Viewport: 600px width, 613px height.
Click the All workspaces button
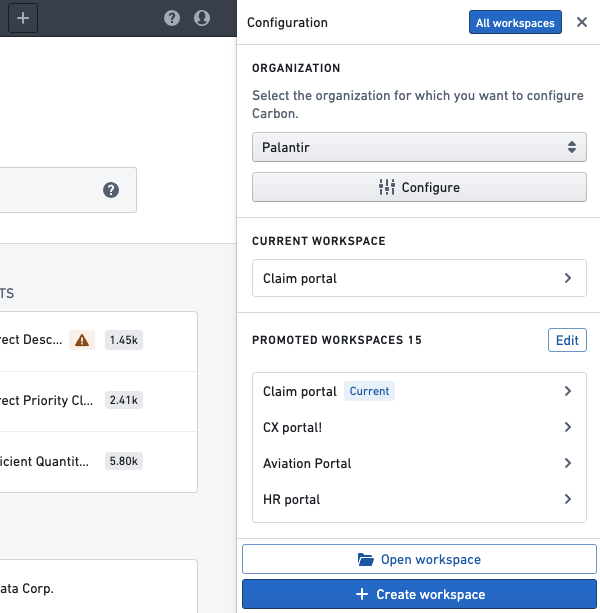(x=515, y=22)
